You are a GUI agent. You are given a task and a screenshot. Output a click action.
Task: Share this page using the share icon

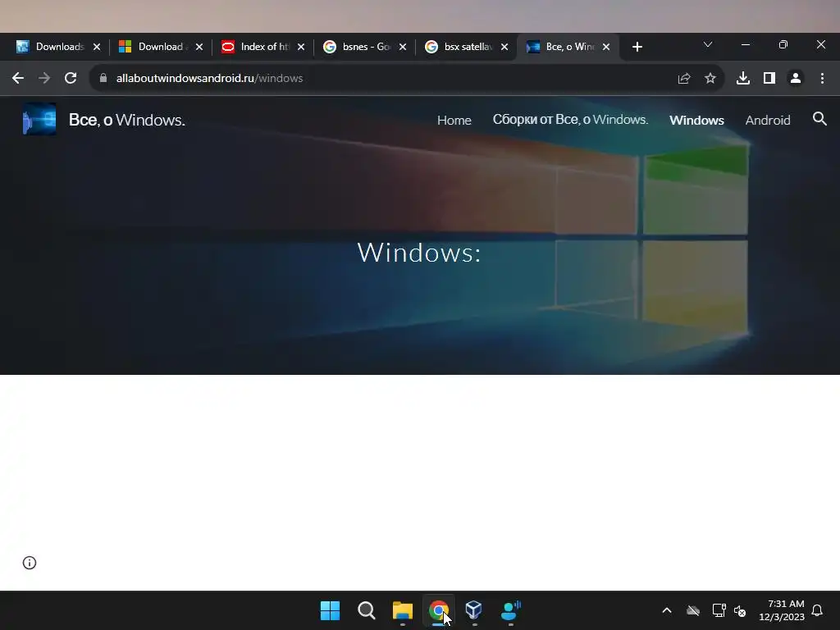click(x=684, y=78)
